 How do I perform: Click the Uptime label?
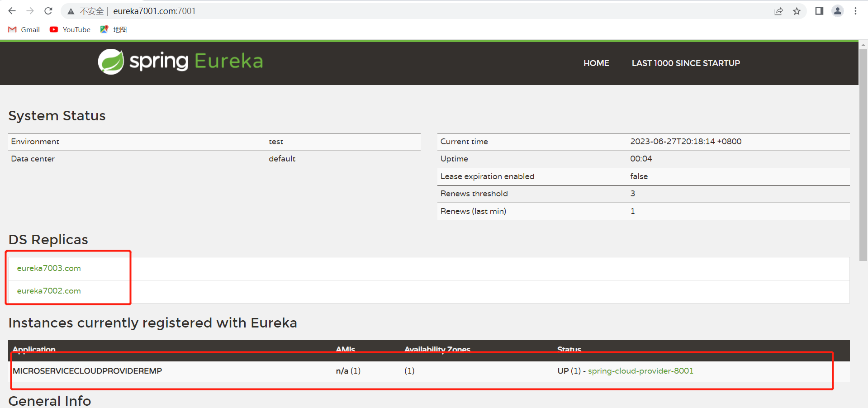tap(454, 159)
